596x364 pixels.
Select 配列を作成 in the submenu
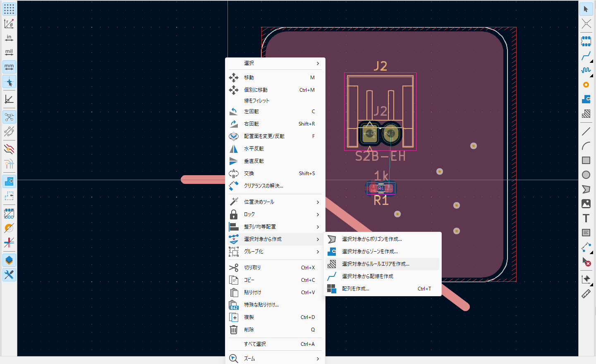tap(383, 289)
